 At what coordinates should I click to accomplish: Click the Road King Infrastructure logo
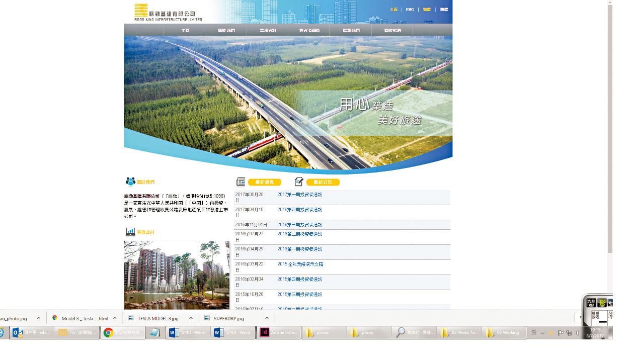[168, 12]
